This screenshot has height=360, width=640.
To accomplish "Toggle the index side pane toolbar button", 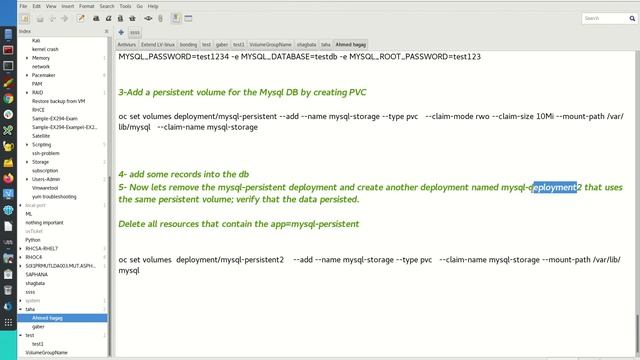I will [x=24, y=18].
